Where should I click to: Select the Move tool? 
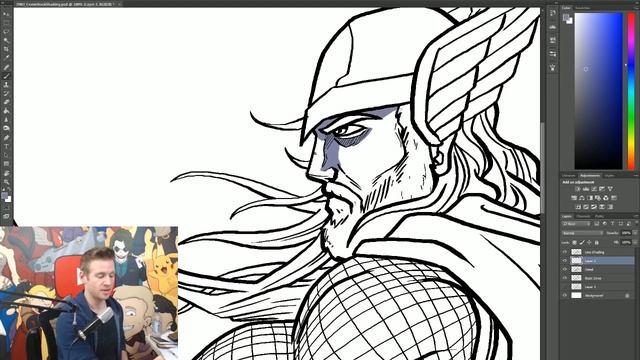7,13
